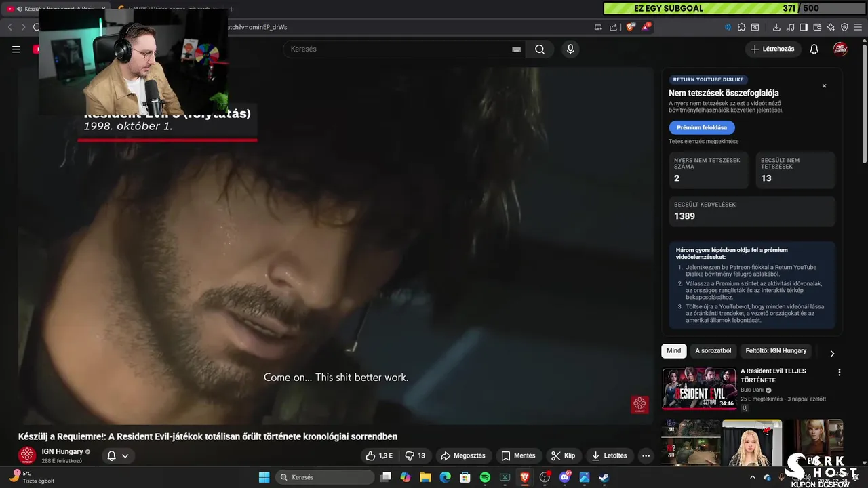The image size is (868, 488).
Task: Open the music note playlist icon in toolbar
Action: pyautogui.click(x=790, y=27)
